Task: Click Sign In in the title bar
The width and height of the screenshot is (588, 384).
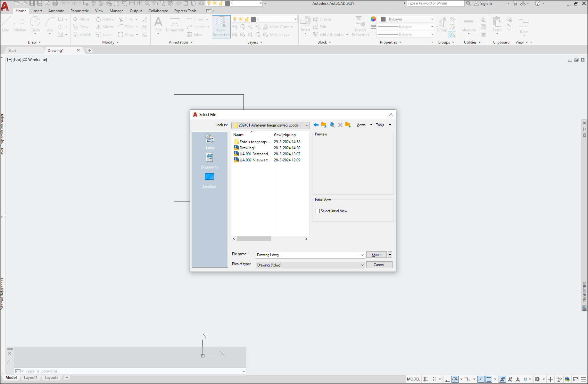Action: point(483,4)
